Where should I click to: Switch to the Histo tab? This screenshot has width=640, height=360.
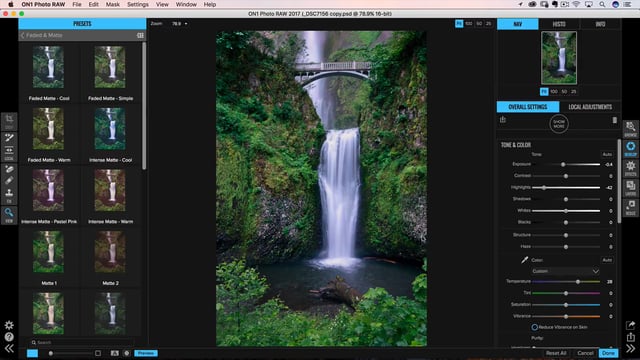(559, 24)
